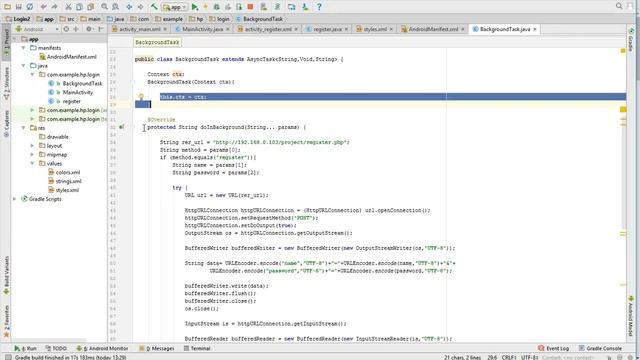
Task: Click the SDK Manager icon
Action: click(305, 7)
